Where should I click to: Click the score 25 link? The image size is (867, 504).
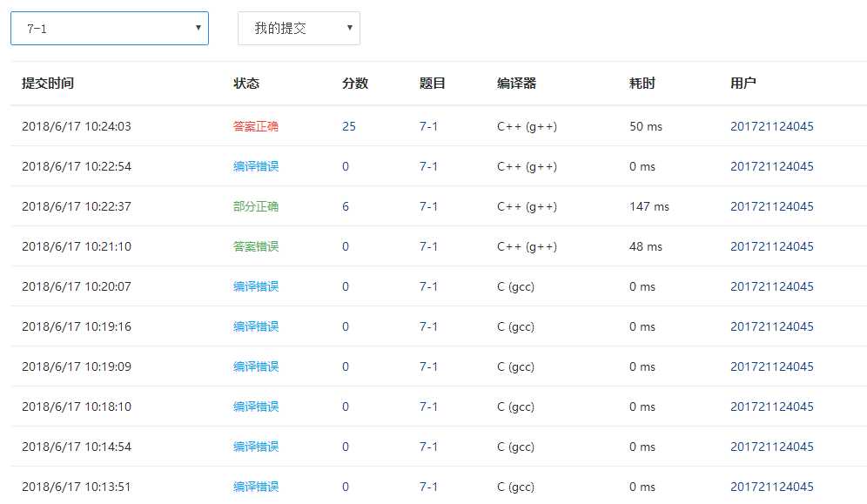pyautogui.click(x=348, y=126)
